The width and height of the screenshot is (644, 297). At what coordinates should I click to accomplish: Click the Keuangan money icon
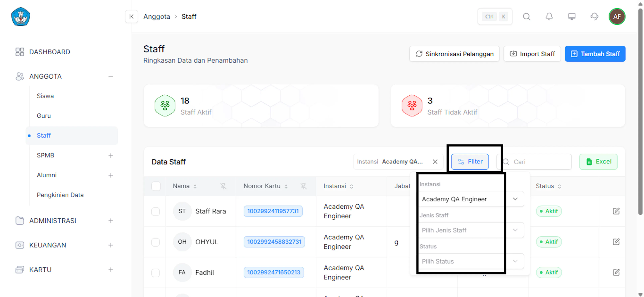coord(19,245)
